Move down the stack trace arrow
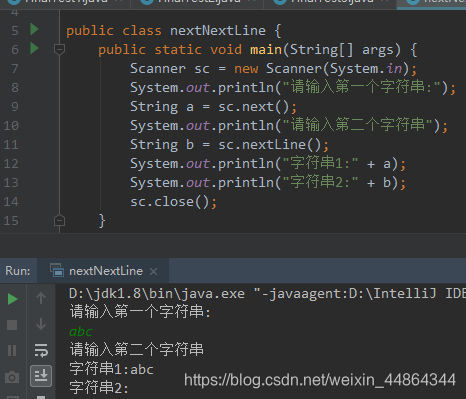Screen dimensions: 466x399 [x=41, y=324]
